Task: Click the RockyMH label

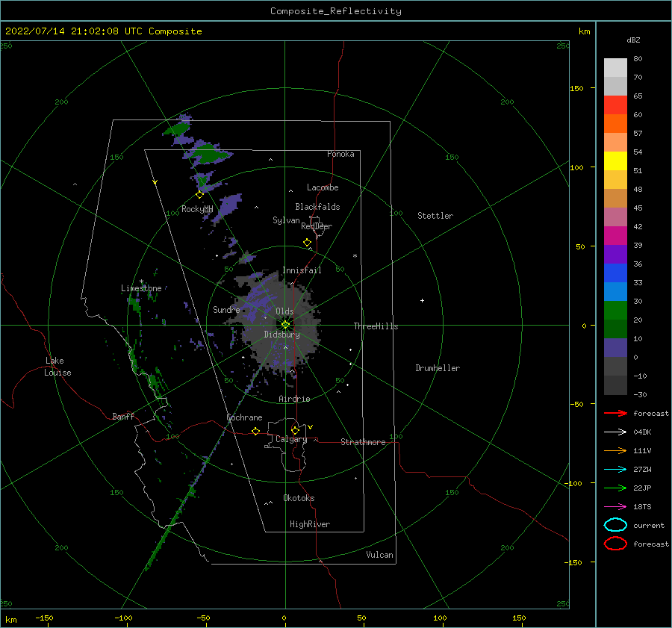Action: pyautogui.click(x=197, y=209)
